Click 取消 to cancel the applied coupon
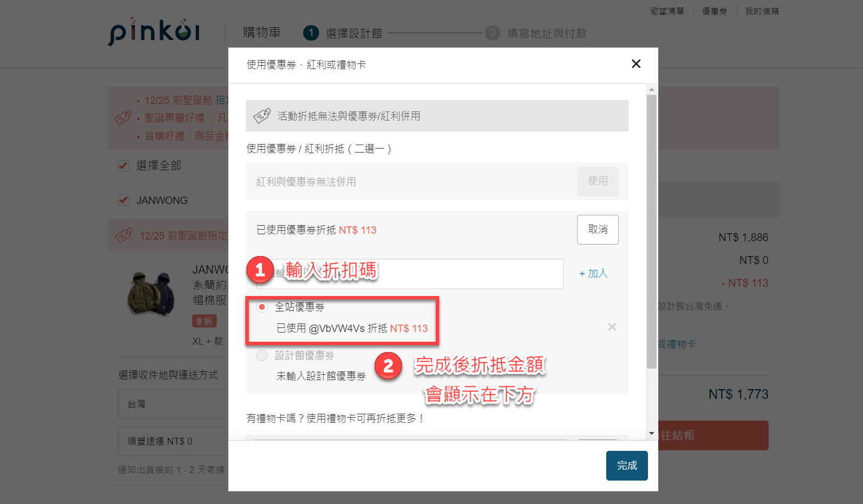The image size is (863, 504). tap(598, 230)
